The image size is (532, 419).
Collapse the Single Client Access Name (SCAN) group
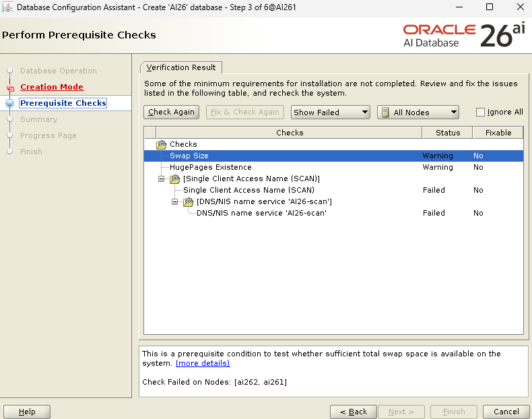click(x=162, y=179)
